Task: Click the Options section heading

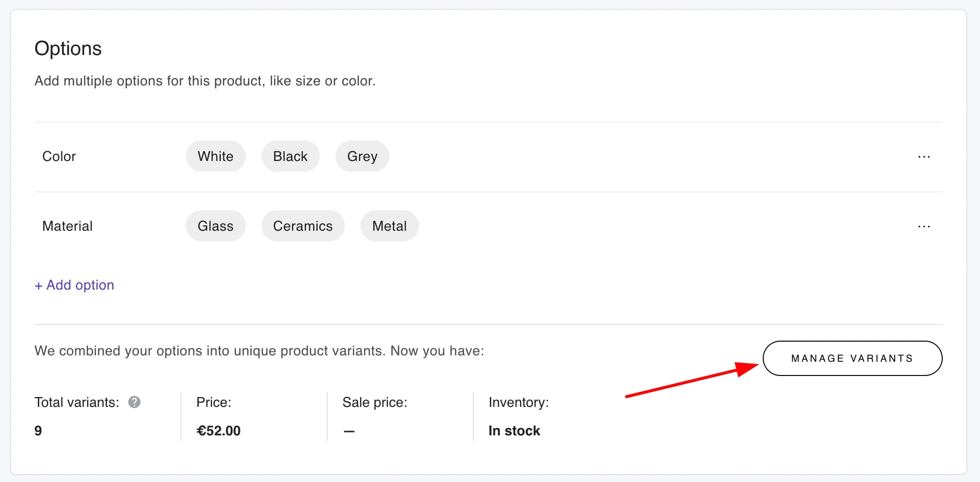Action: (68, 49)
